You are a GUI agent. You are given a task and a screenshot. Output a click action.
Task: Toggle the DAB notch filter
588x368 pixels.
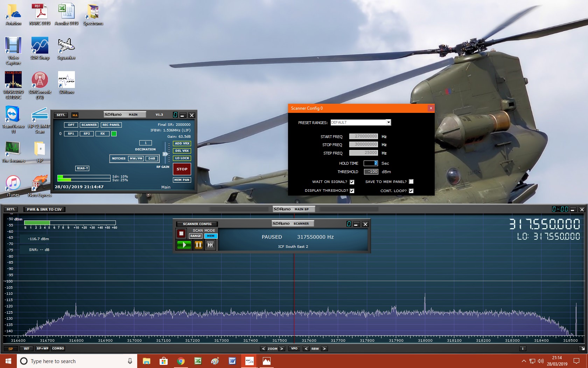coord(152,158)
